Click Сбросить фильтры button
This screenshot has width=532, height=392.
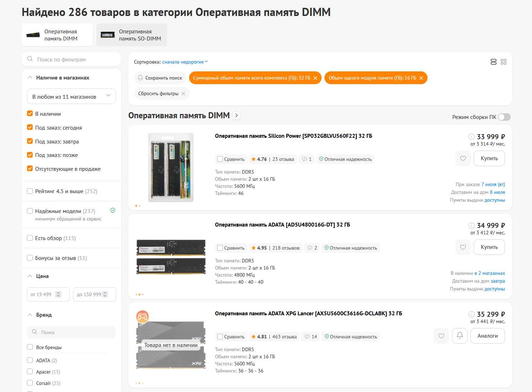(x=162, y=93)
